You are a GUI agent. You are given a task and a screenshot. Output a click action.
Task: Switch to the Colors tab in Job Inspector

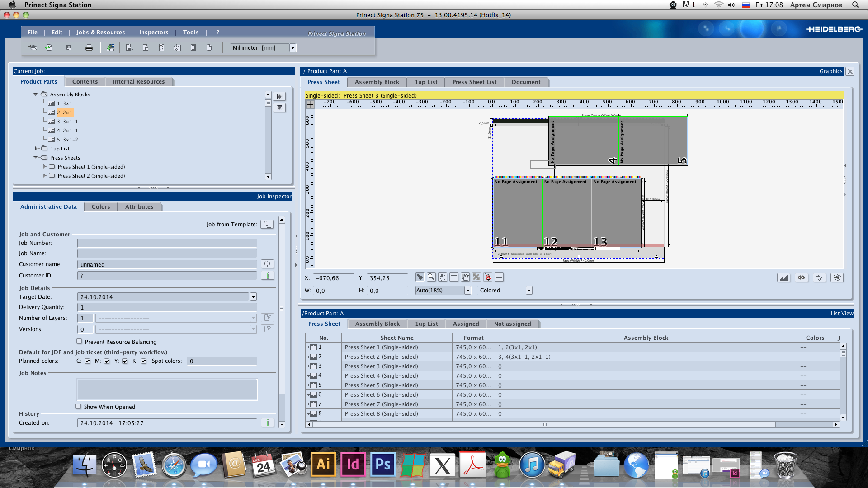coord(101,206)
